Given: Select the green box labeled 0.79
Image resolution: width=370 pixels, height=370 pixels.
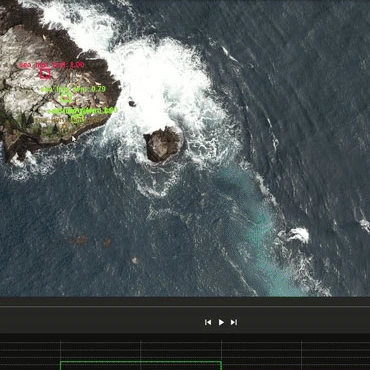Looking at the screenshot, I should [66, 98].
